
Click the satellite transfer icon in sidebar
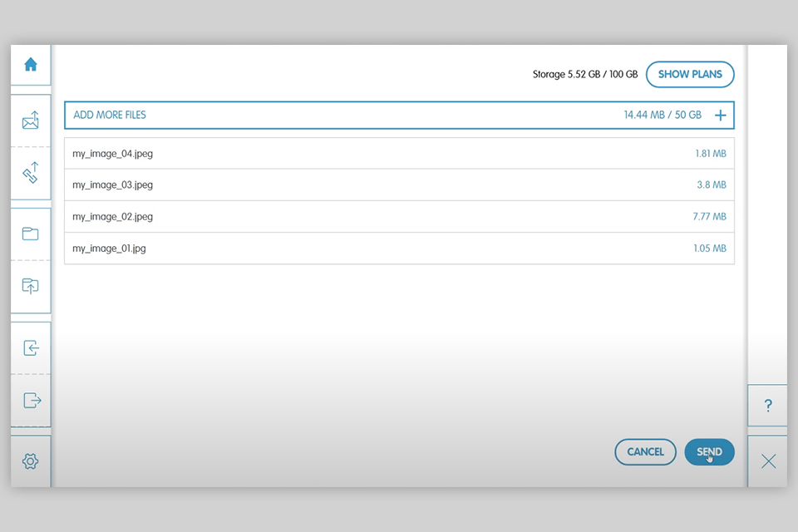[31, 173]
